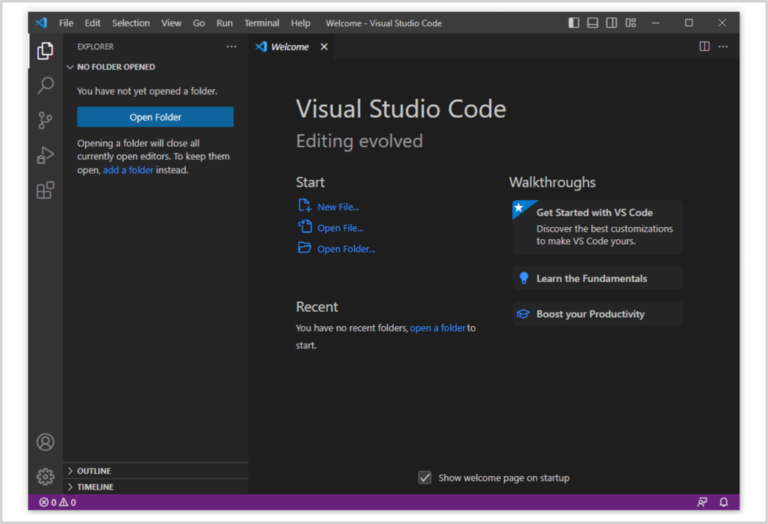Open the Run and Debug view icon
Image resolution: width=768 pixels, height=524 pixels.
click(45, 155)
